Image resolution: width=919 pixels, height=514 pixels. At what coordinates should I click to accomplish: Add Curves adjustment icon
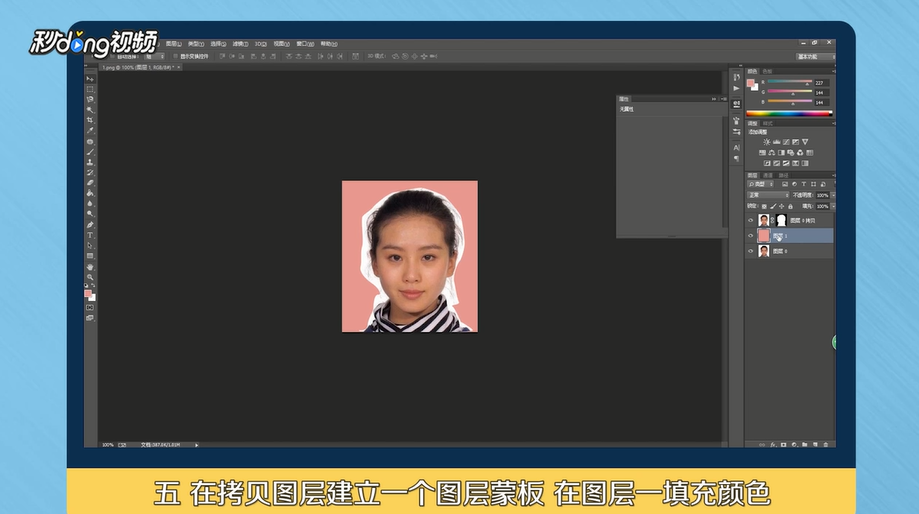click(786, 142)
